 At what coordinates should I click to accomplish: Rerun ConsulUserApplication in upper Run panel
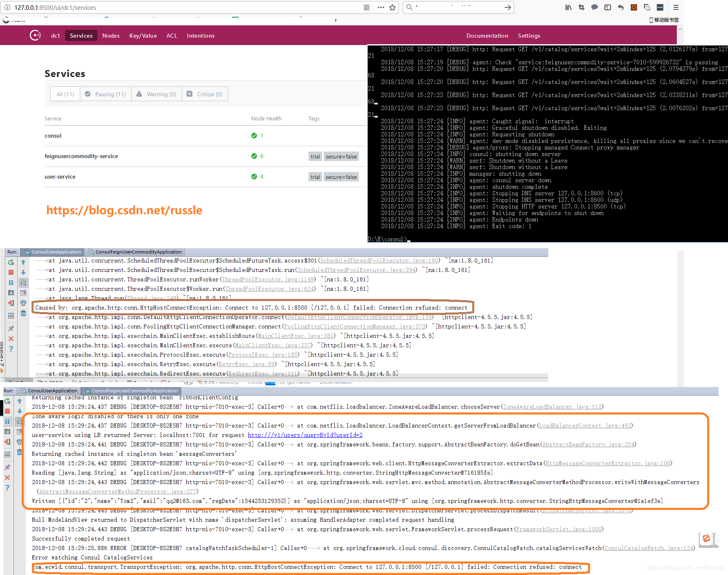[11, 262]
